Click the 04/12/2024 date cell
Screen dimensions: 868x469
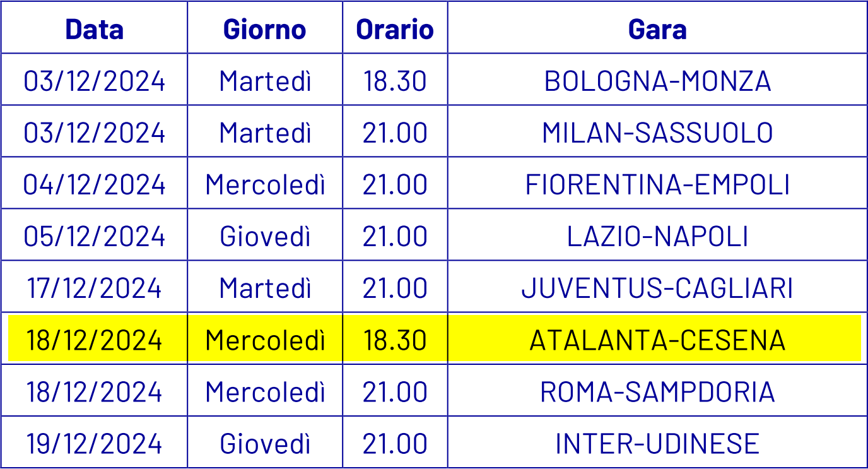pos(94,184)
